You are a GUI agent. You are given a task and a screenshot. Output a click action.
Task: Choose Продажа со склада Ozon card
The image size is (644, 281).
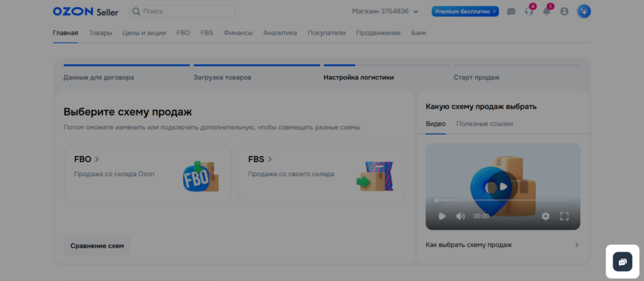tap(148, 174)
